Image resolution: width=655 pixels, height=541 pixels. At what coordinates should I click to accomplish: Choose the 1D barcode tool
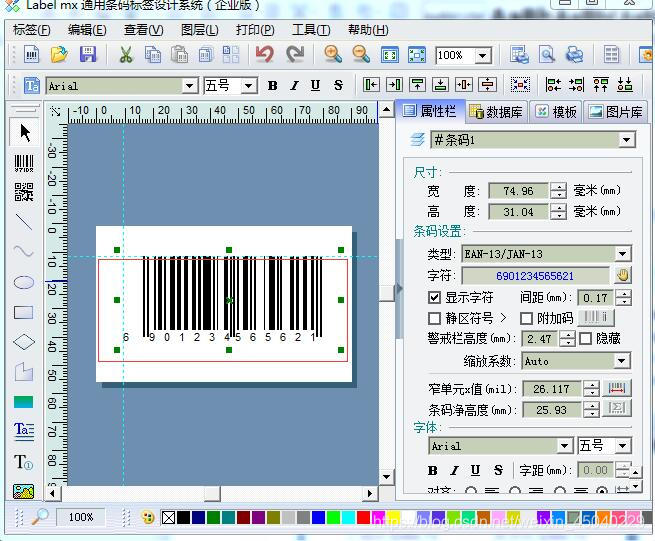pos(24,163)
